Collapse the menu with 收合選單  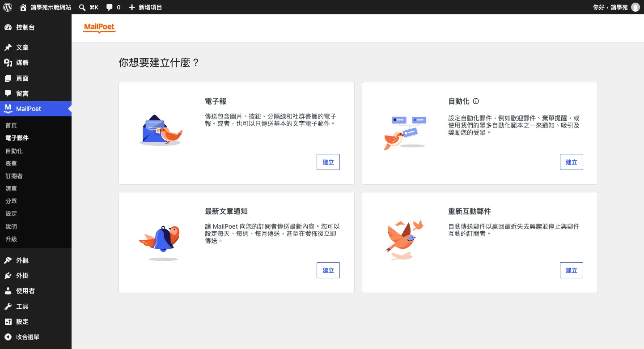coord(22,337)
